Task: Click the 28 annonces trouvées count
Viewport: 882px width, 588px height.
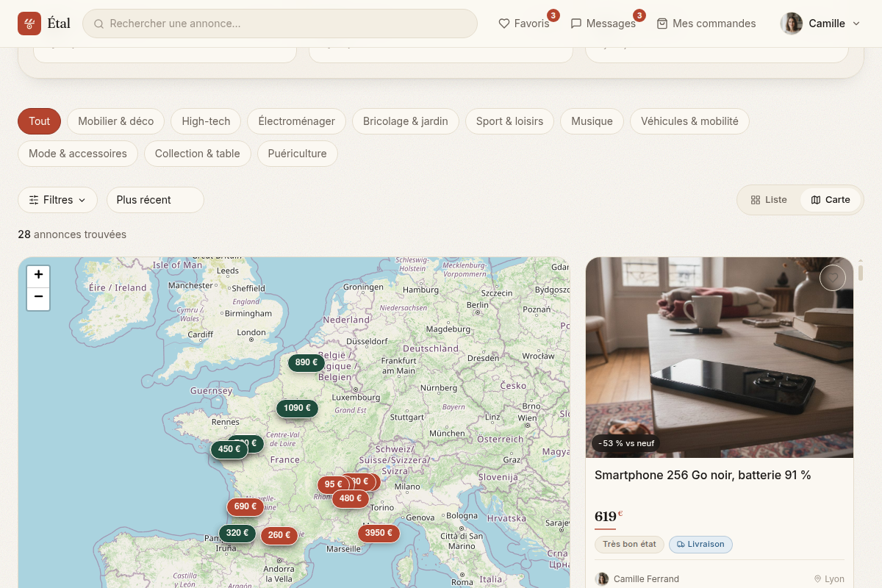Action: coord(72,234)
